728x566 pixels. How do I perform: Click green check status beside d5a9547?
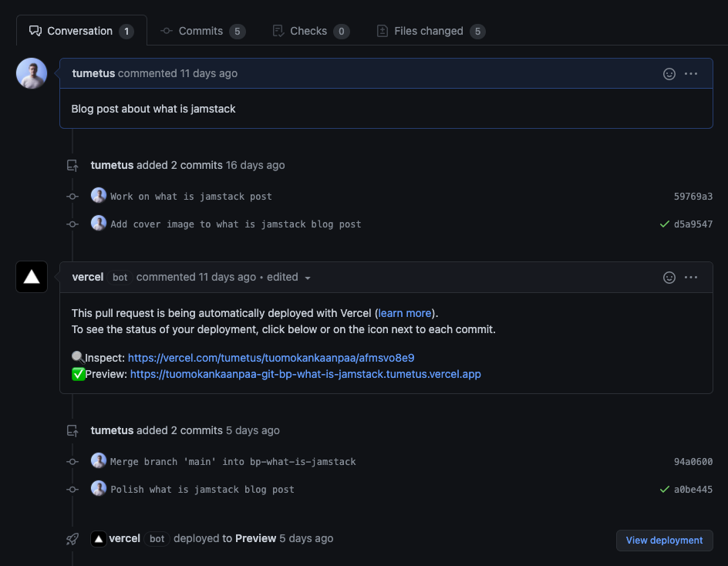[x=664, y=224]
